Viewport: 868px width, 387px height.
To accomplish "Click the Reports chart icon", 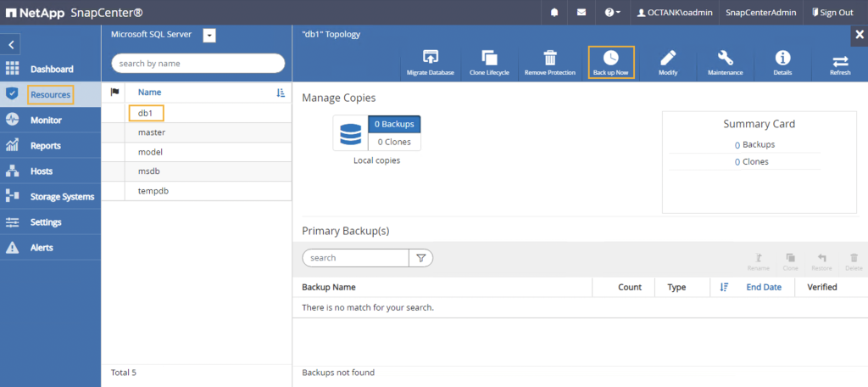I will pyautogui.click(x=12, y=145).
